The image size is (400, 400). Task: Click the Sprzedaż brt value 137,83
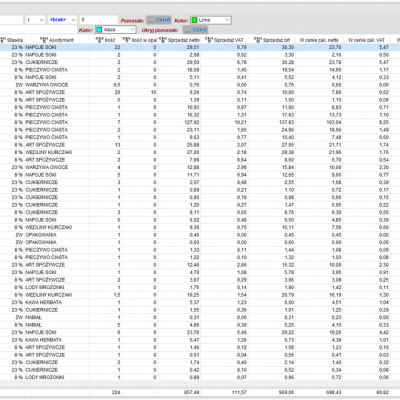(x=287, y=122)
